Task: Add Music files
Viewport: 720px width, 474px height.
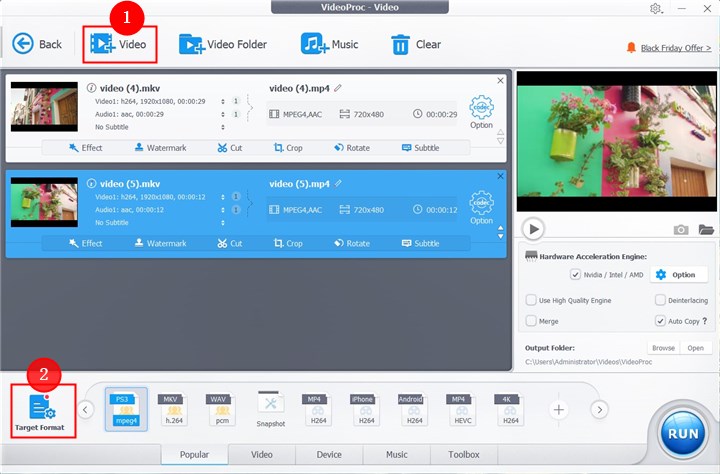Action: 329,45
